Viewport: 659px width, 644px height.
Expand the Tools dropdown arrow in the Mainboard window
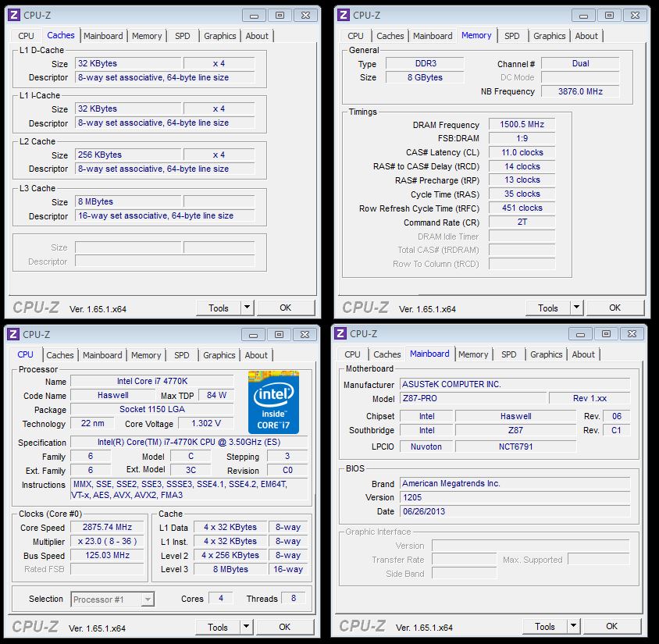pos(574,626)
